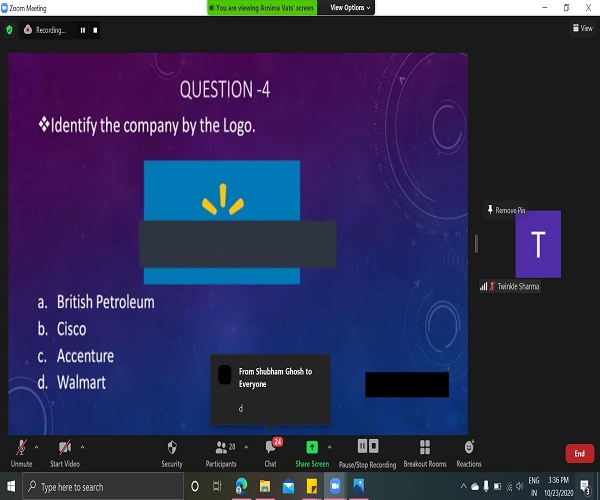The image size is (600, 500).
Task: Open File Explorer from the taskbar
Action: 265,487
